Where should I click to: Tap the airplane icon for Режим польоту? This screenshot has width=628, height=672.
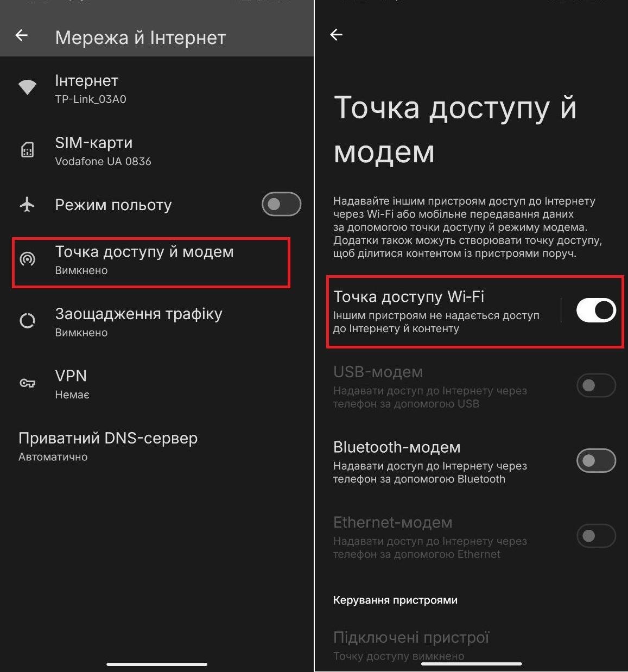[27, 205]
